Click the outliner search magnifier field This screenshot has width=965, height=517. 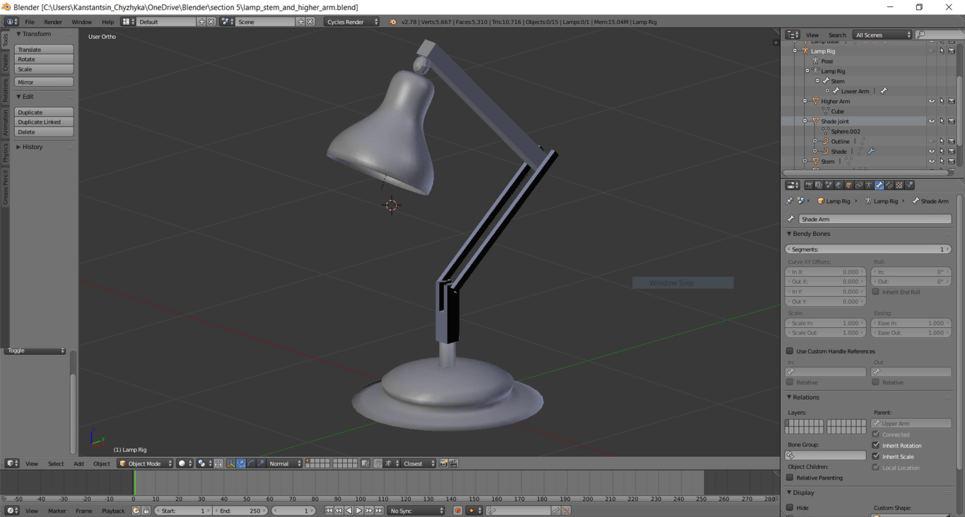click(939, 35)
